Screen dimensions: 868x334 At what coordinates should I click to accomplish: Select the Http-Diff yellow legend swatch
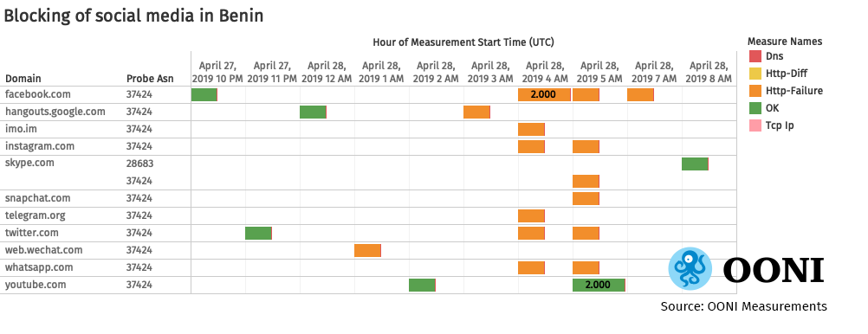755,73
